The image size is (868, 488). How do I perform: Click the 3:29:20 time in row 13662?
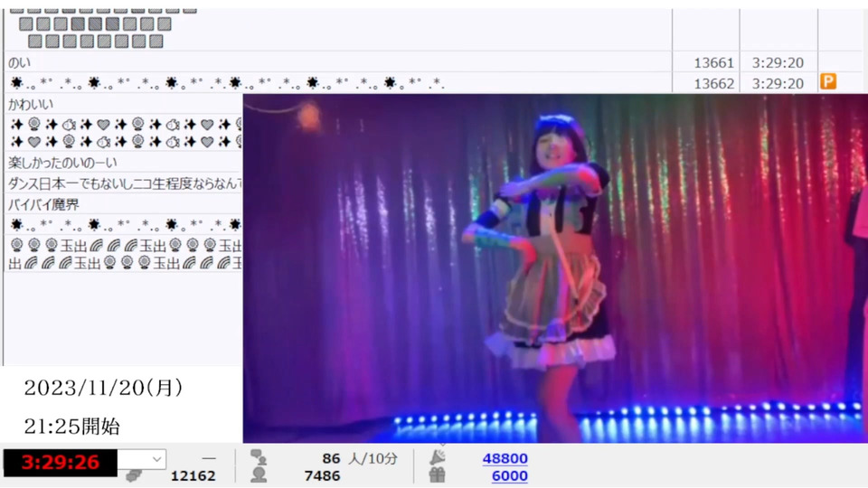(778, 83)
